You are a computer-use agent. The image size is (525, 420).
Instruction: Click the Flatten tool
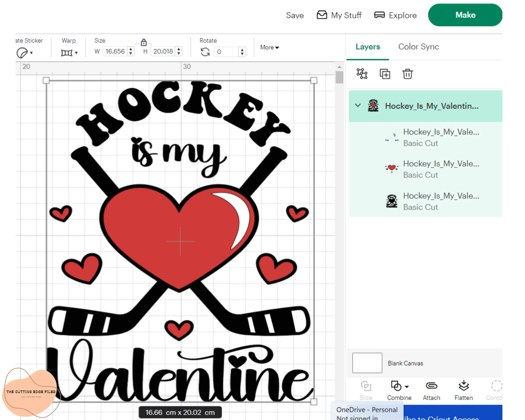pyautogui.click(x=464, y=390)
